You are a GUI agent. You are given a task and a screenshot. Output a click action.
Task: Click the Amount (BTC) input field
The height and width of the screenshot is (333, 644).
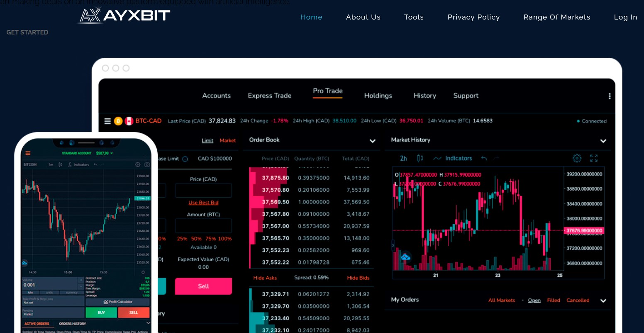(x=203, y=226)
